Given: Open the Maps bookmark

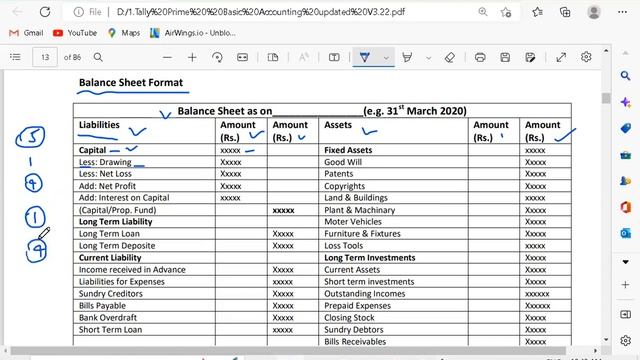Looking at the screenshot, I should (124, 33).
